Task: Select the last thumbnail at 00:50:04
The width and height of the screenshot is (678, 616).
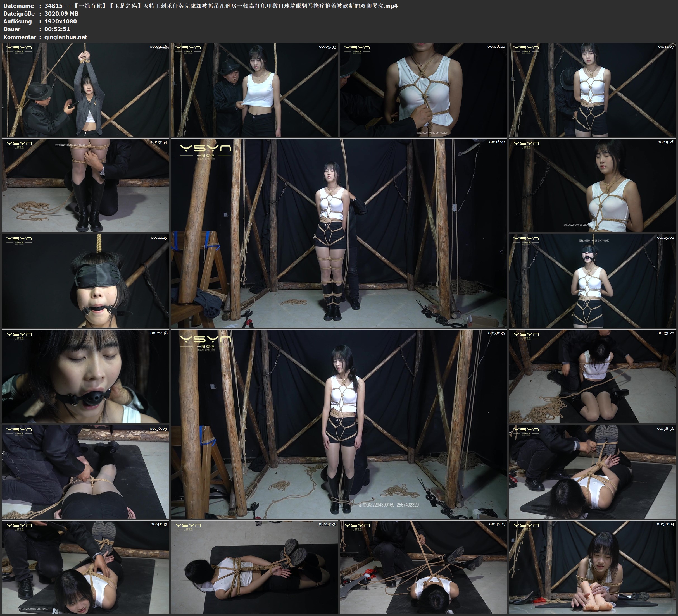Action: point(592,567)
